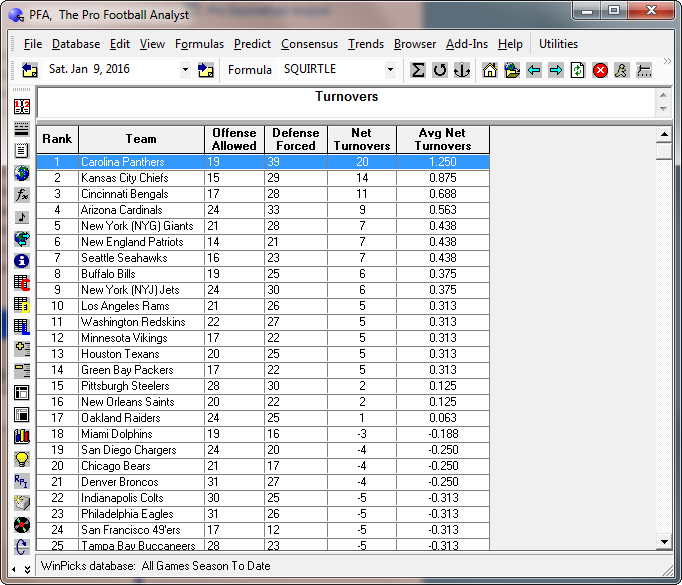682x585 pixels.
Task: Sort by the Net Turnovers column header
Action: tap(362, 139)
